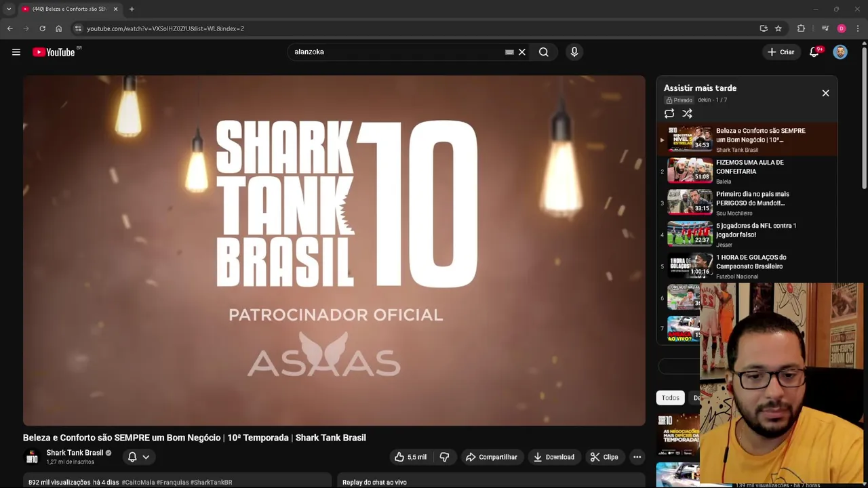Open the browser home button
Viewport: 868px width, 488px height.
[58, 28]
